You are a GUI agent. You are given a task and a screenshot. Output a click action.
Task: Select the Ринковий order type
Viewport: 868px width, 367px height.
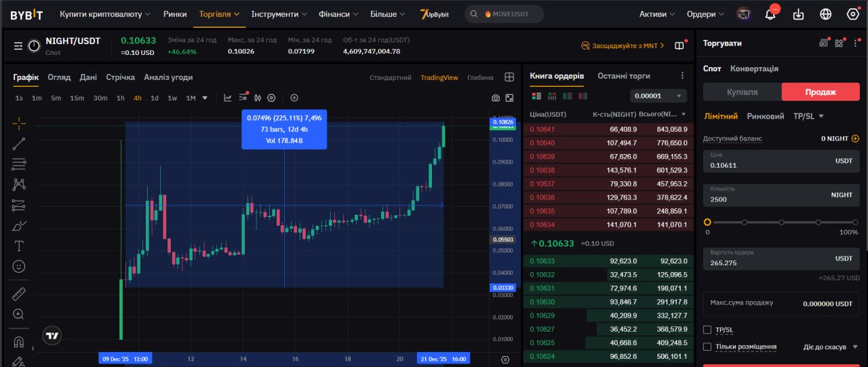coord(765,116)
